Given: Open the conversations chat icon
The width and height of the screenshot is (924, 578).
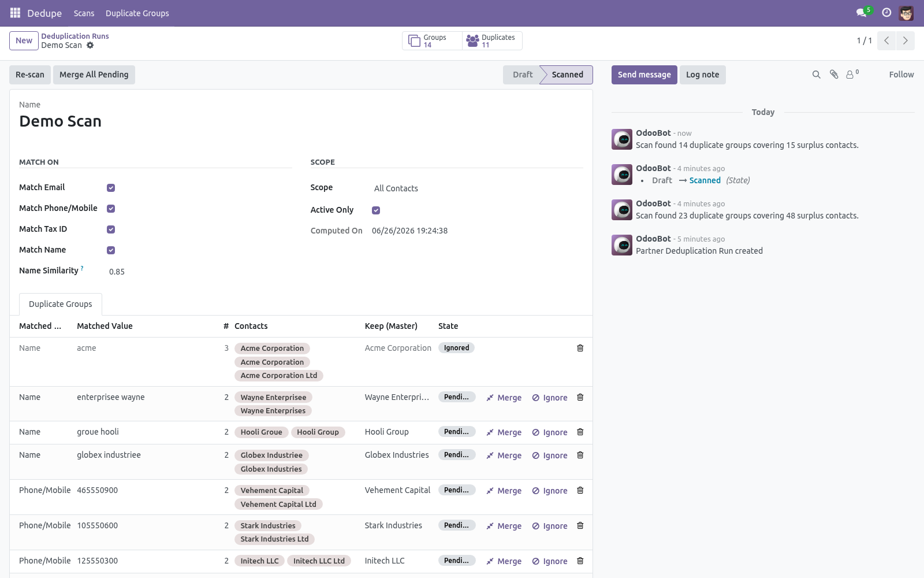Looking at the screenshot, I should coord(862,13).
